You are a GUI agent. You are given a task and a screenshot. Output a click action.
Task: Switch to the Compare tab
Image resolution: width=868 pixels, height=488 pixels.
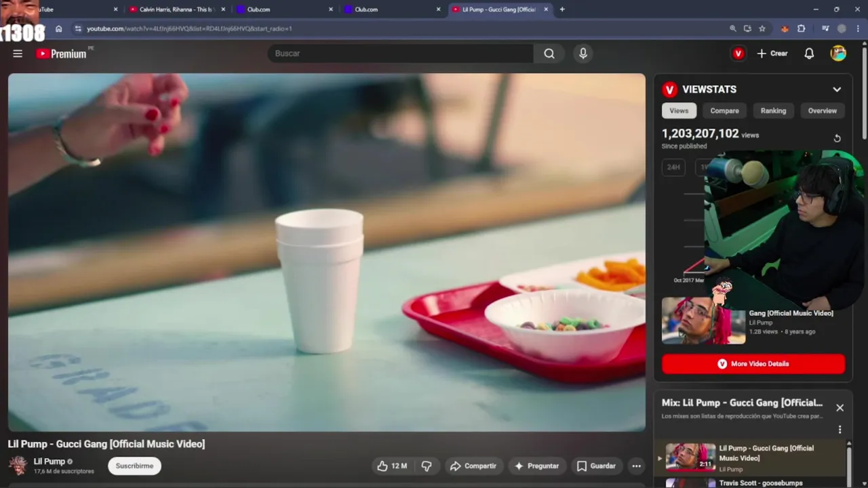[x=724, y=110]
